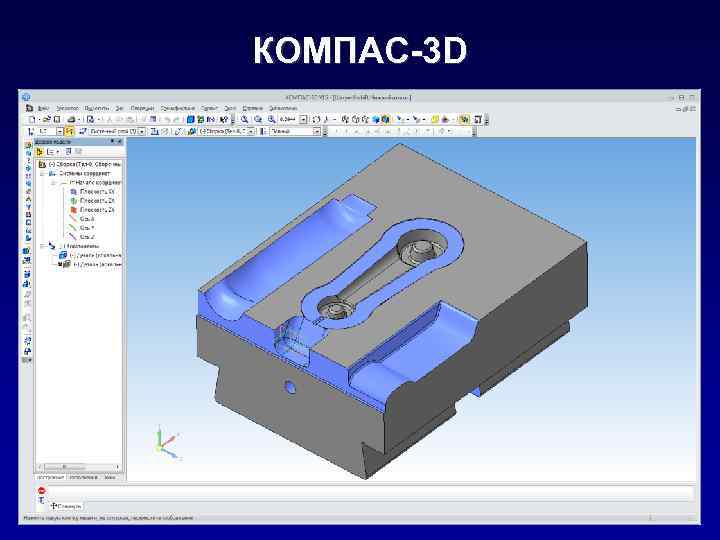Image resolution: width=720 pixels, height=540 pixels.
Task: Open the Спецификация menu
Action: (178, 108)
